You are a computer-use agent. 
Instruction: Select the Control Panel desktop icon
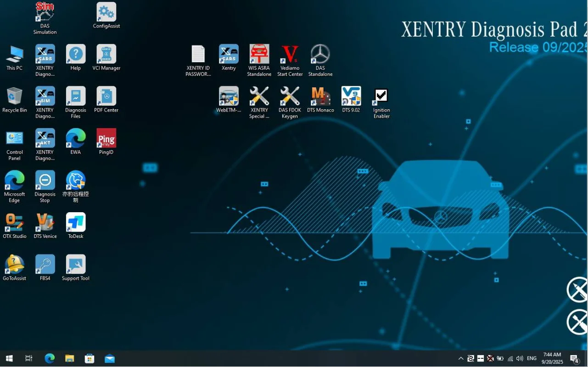coord(15,145)
